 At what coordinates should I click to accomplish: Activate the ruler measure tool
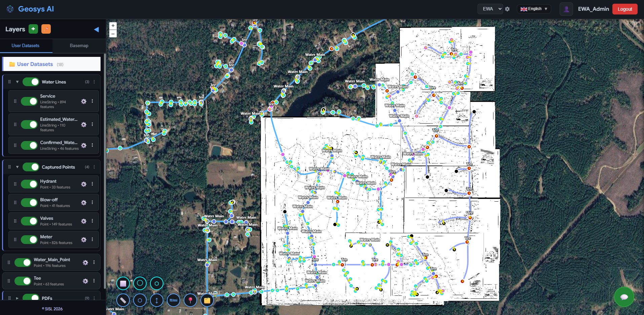click(123, 300)
